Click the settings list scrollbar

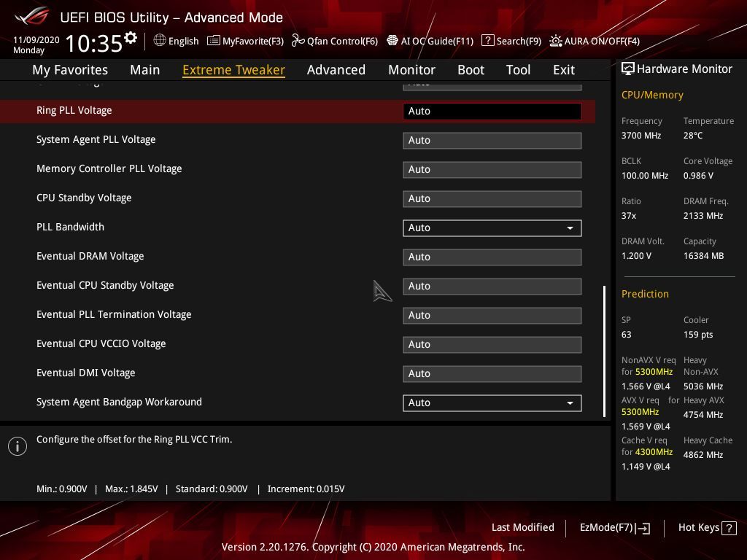click(604, 351)
